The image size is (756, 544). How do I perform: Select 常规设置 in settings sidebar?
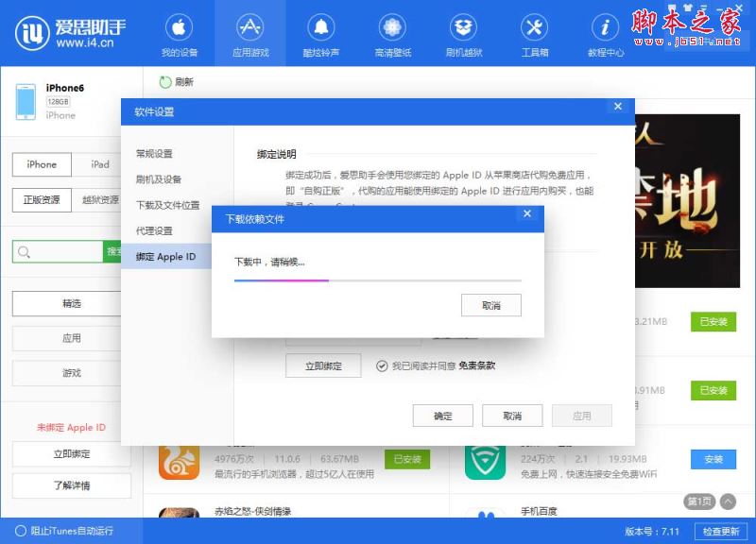pyautogui.click(x=154, y=154)
